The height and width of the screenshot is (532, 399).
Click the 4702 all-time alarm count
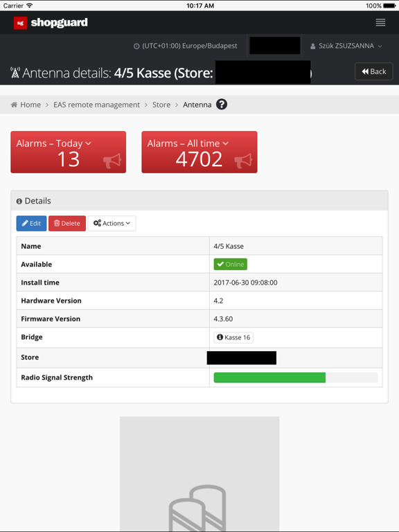coord(199,159)
